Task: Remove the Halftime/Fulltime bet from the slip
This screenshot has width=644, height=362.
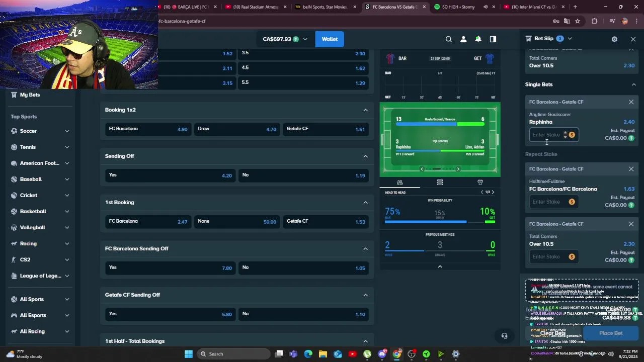Action: [x=631, y=169]
